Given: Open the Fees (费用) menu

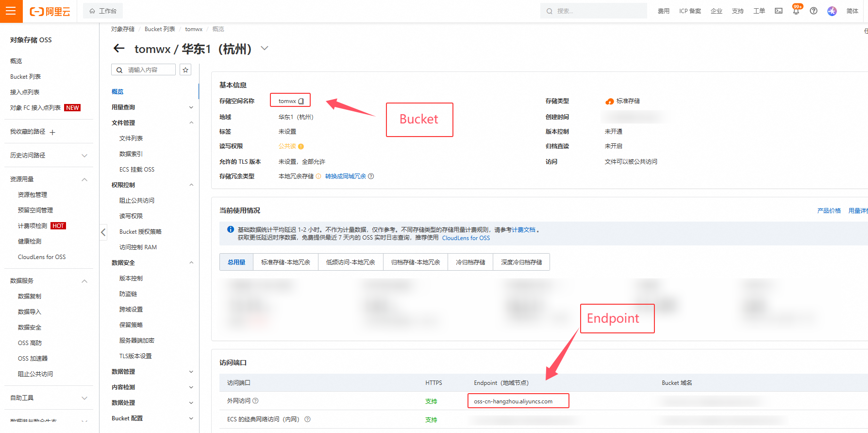Looking at the screenshot, I should (664, 11).
